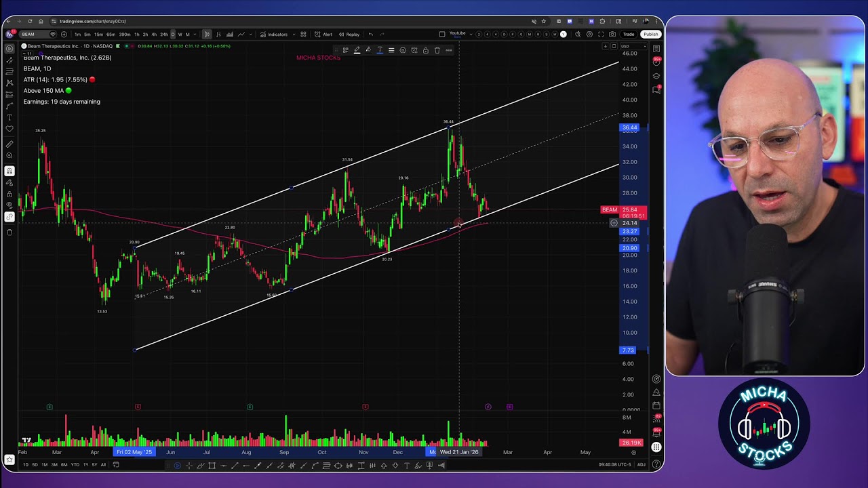Open line thickness option in drawing toolbar
This screenshot has height=488, width=868.
pyautogui.click(x=391, y=50)
